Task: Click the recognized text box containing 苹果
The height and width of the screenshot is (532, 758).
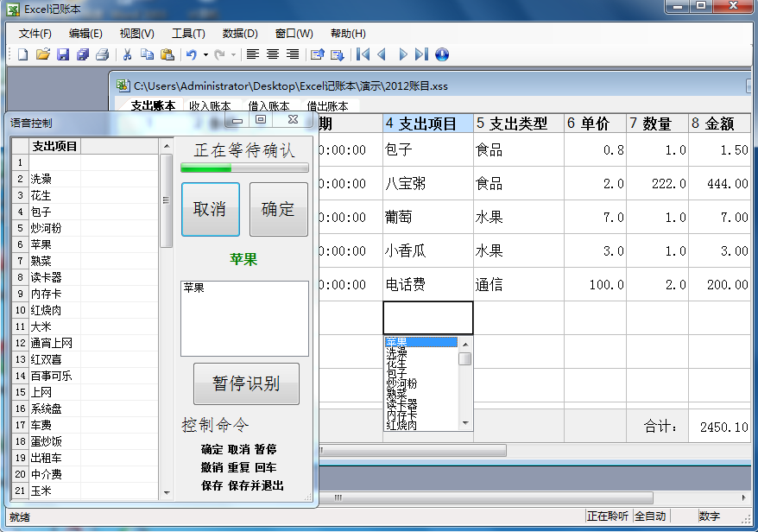Action: point(244,319)
